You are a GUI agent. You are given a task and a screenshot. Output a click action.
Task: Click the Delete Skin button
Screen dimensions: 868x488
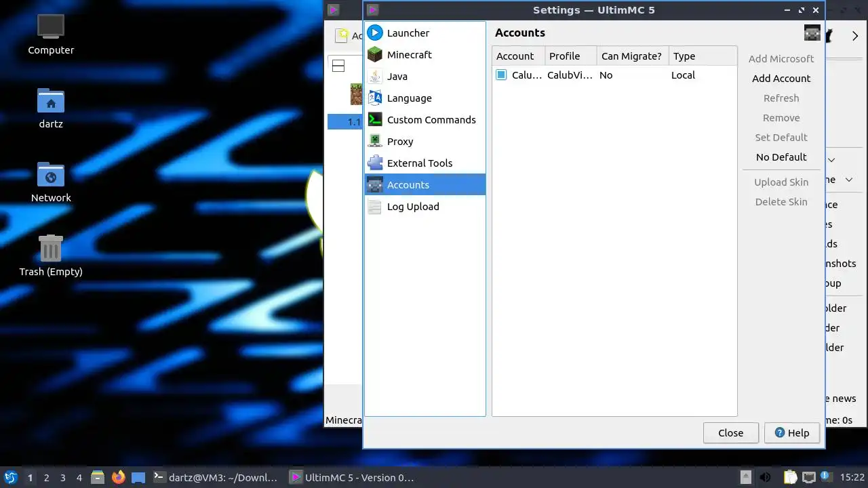781,202
